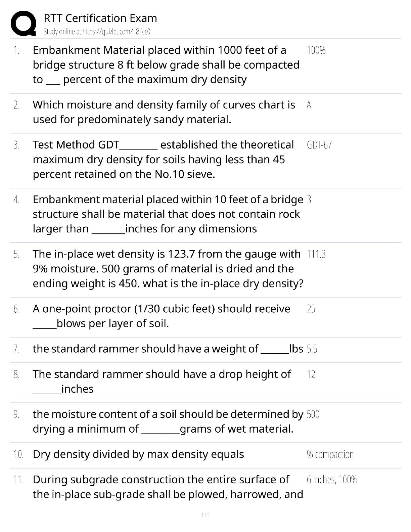Click the moisture content drying question
The image size is (411, 532).
(x=168, y=422)
